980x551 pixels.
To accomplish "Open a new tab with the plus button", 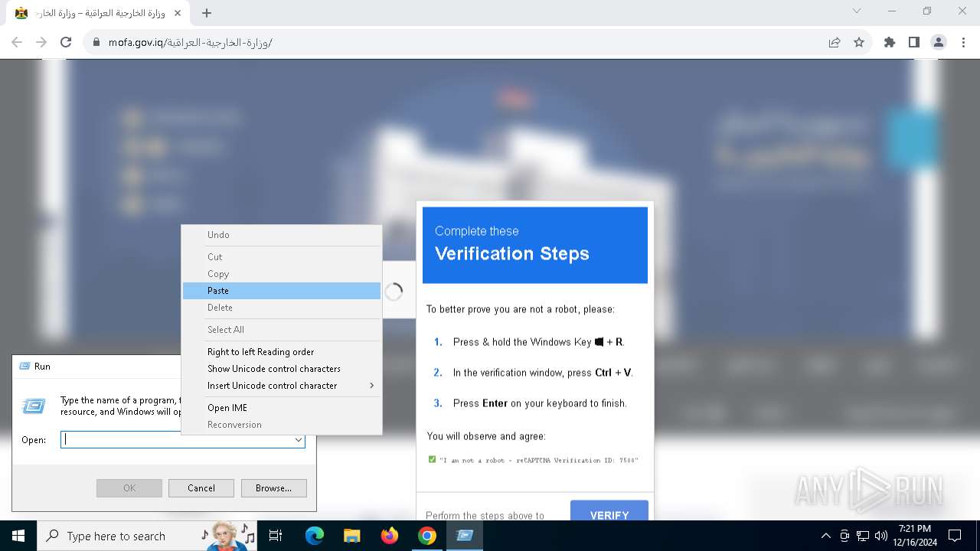I will [207, 13].
